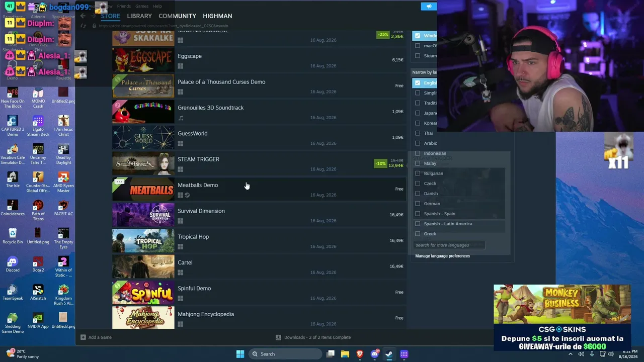Image resolution: width=644 pixels, height=362 pixels.
Task: Open the STORE tab in Steam
Action: point(110,16)
